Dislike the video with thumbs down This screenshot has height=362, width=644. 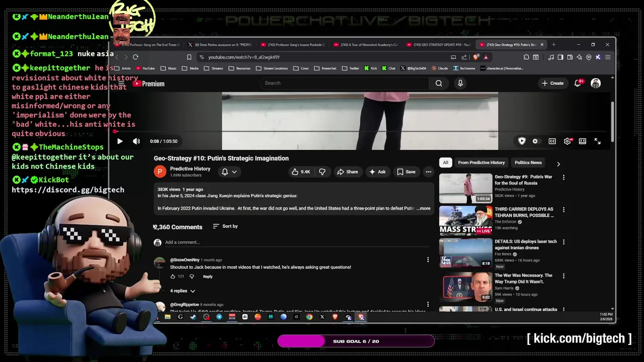pyautogui.click(x=322, y=172)
